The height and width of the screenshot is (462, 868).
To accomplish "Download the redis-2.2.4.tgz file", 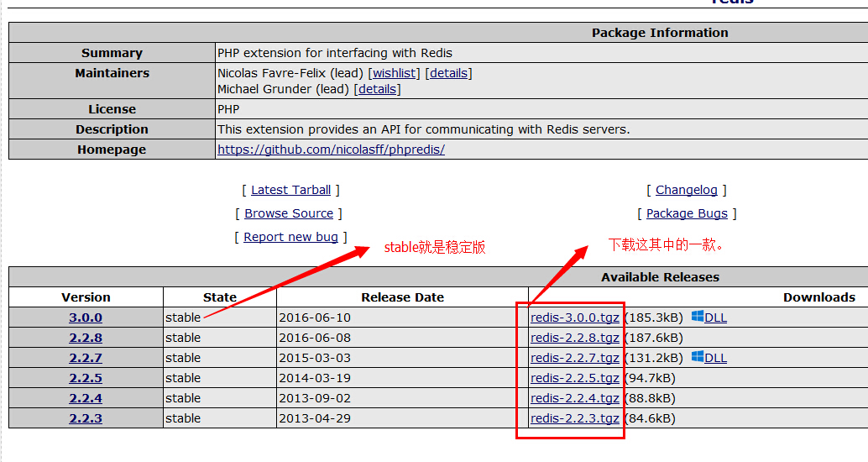I will tap(574, 398).
